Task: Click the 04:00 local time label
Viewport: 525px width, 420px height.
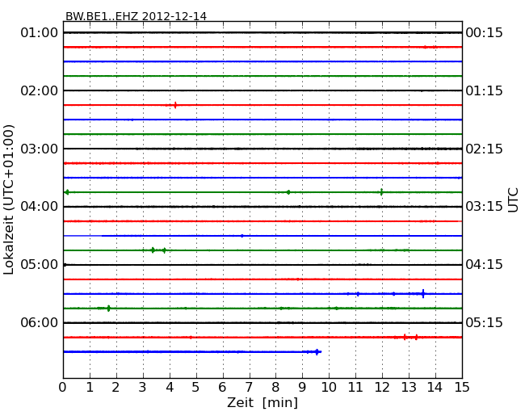Action: 40,207
